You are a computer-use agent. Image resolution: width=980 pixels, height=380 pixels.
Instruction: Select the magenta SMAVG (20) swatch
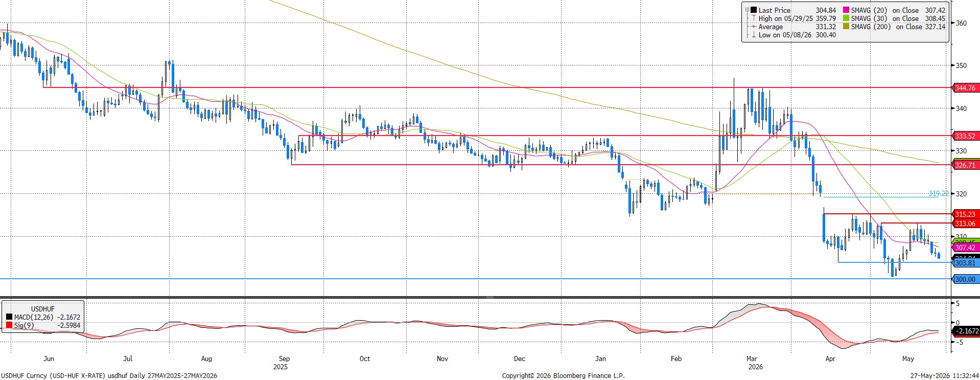pos(846,10)
